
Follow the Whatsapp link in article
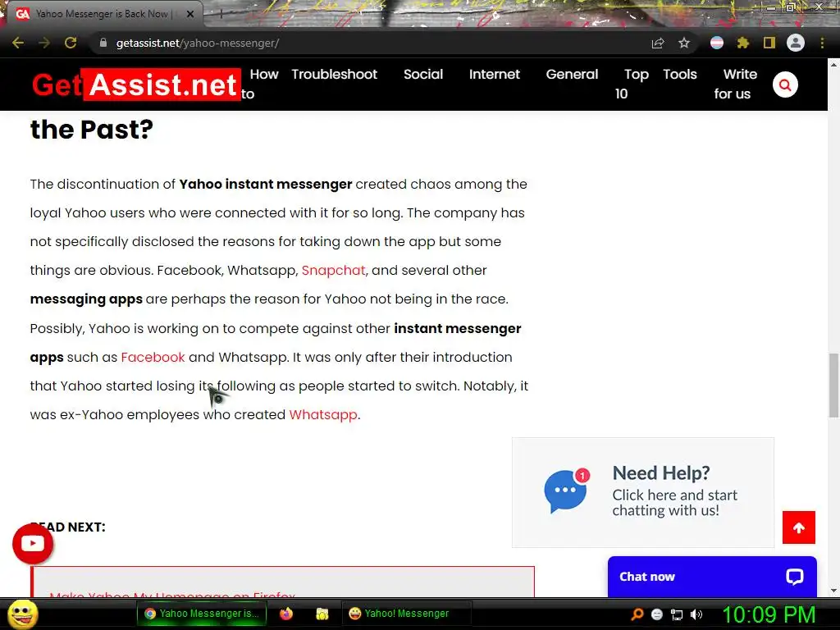(323, 414)
